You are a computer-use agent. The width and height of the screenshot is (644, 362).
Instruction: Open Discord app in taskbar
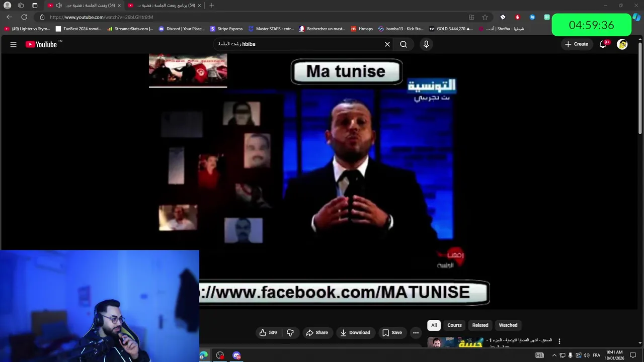(236, 355)
